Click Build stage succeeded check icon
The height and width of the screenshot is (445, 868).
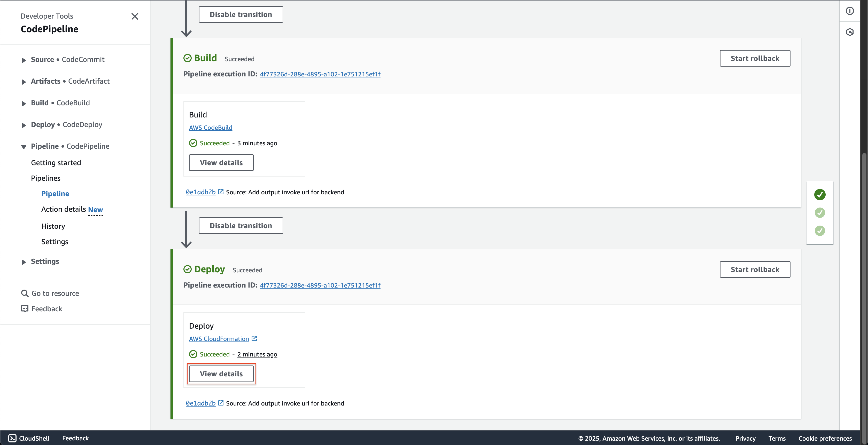[x=187, y=58]
